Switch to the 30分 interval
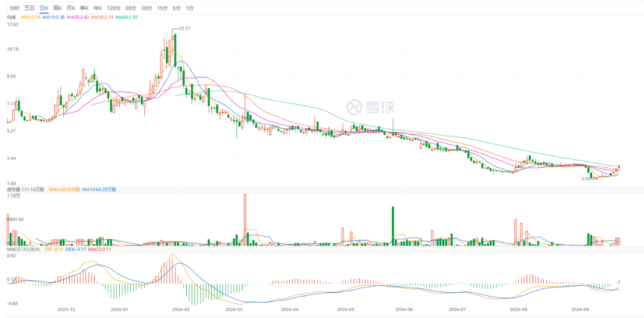The height and width of the screenshot is (318, 644). (146, 8)
